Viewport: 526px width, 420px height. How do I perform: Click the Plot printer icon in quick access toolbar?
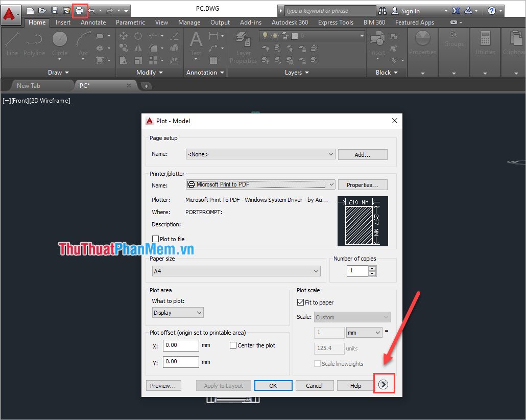pos(79,11)
